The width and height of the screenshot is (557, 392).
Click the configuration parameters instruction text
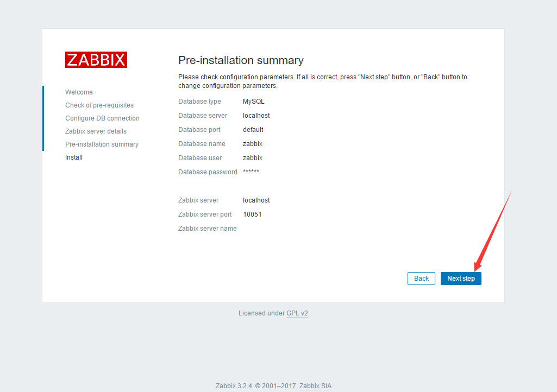(323, 81)
